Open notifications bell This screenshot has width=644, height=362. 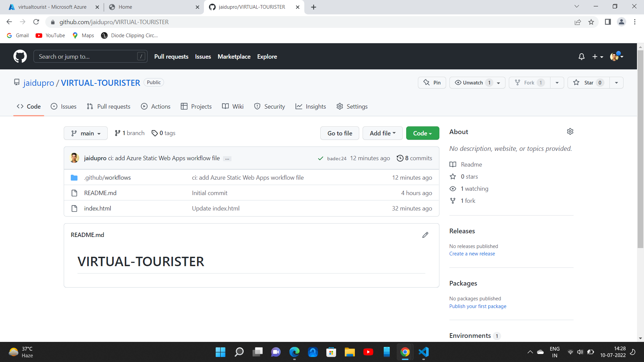click(x=581, y=57)
